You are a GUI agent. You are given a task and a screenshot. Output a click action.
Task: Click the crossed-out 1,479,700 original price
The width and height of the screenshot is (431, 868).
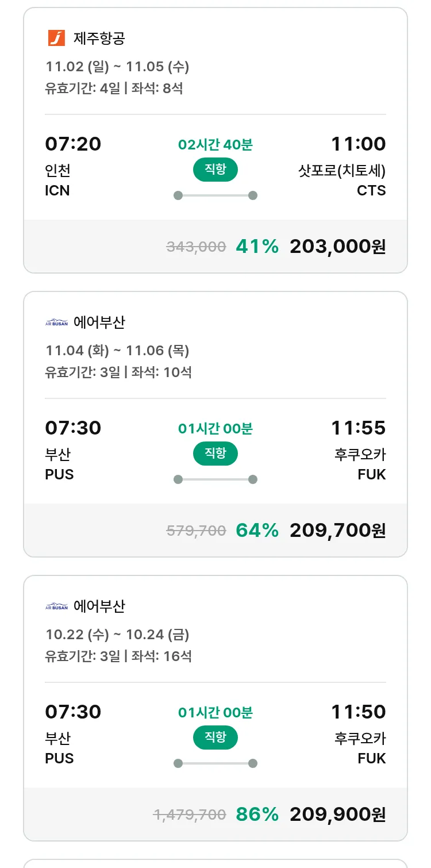coord(189,815)
